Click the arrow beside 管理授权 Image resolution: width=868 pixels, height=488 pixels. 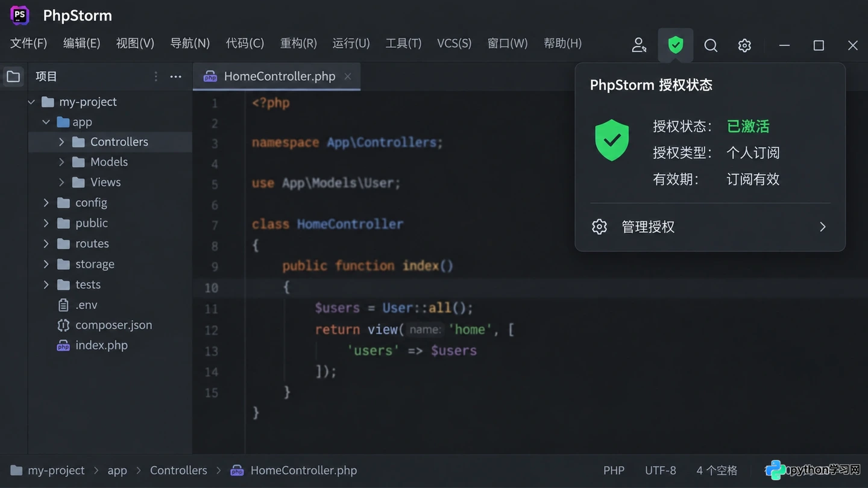pos(823,227)
